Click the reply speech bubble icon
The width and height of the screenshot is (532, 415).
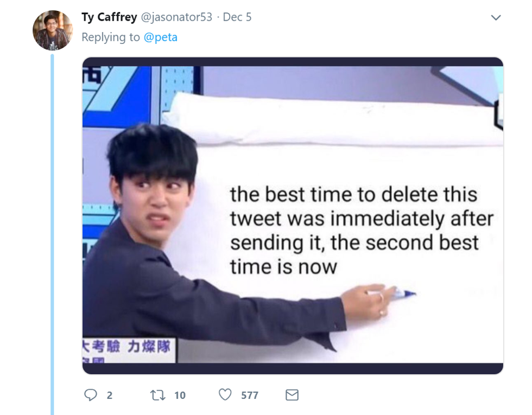tap(90, 395)
